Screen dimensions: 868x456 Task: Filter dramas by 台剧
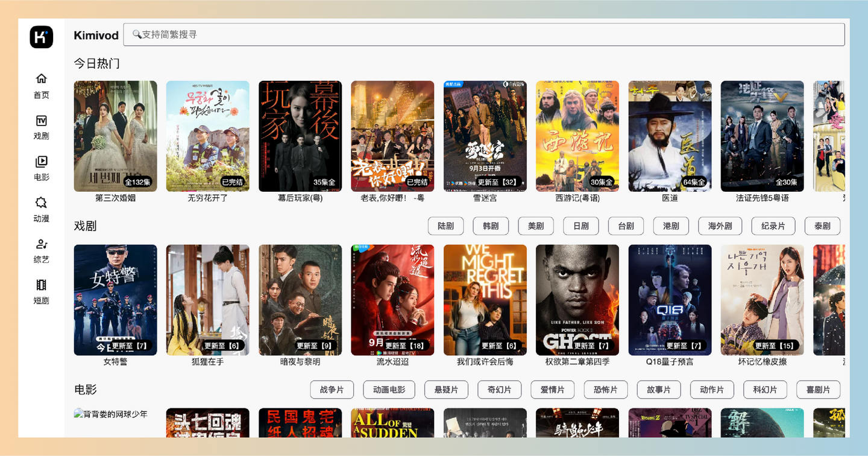(x=626, y=226)
